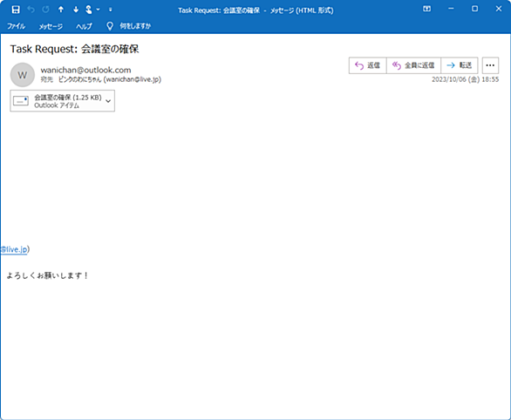This screenshot has height=420, width=511.
Task: Toggle touch/mouse mode icon
Action: click(89, 10)
